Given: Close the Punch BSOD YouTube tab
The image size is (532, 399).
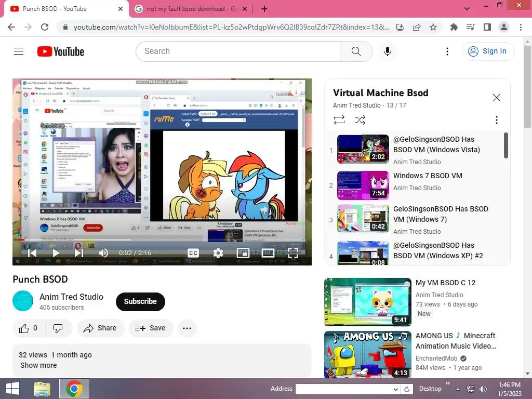Looking at the screenshot, I should [x=121, y=9].
